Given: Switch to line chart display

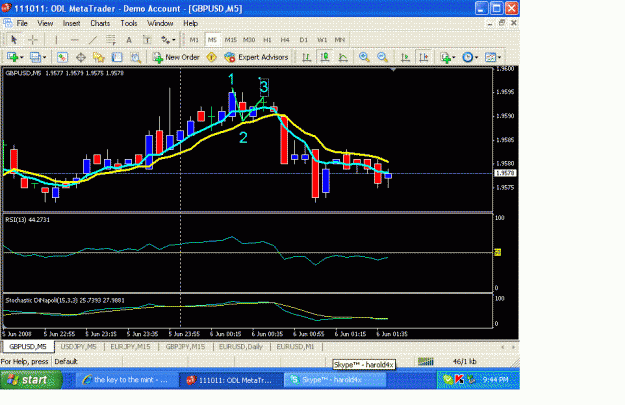Looking at the screenshot, I should 343,57.
